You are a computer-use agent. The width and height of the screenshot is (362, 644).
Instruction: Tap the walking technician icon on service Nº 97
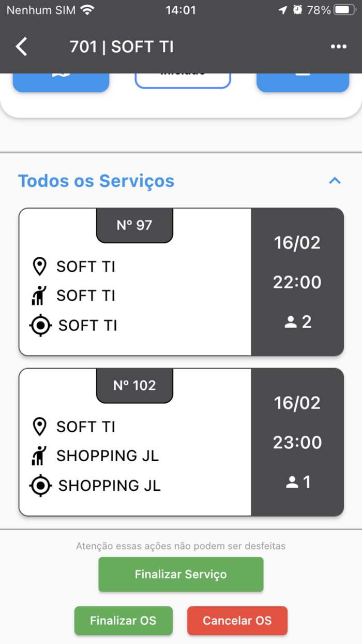tap(39, 295)
